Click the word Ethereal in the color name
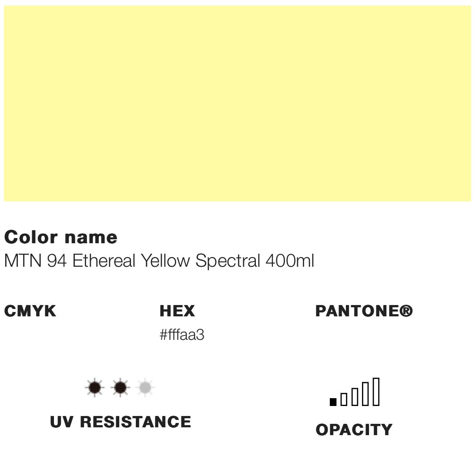476x453 pixels. click(x=104, y=261)
